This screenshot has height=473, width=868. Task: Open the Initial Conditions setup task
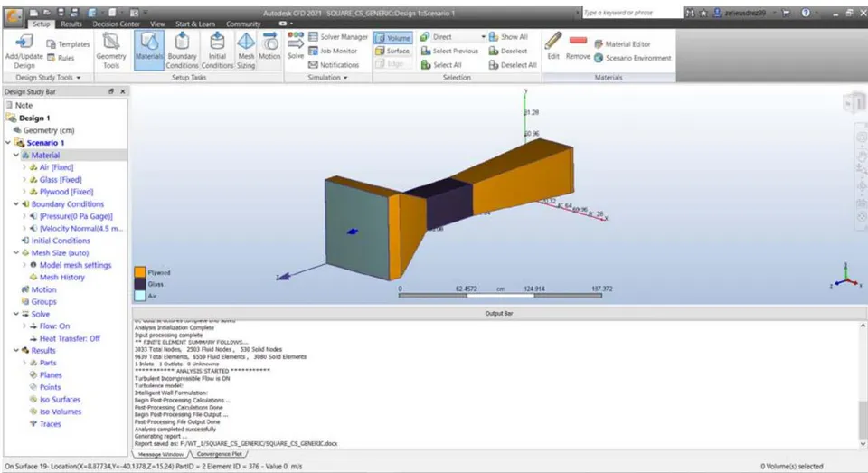click(x=217, y=51)
